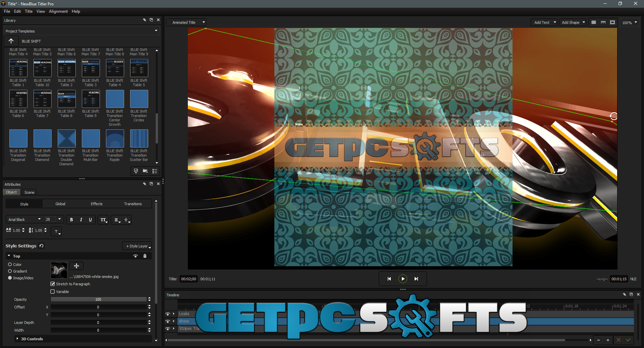Screen dimensions: 644x348
Task: Select the Color fill radio option
Action: pyautogui.click(x=10, y=265)
